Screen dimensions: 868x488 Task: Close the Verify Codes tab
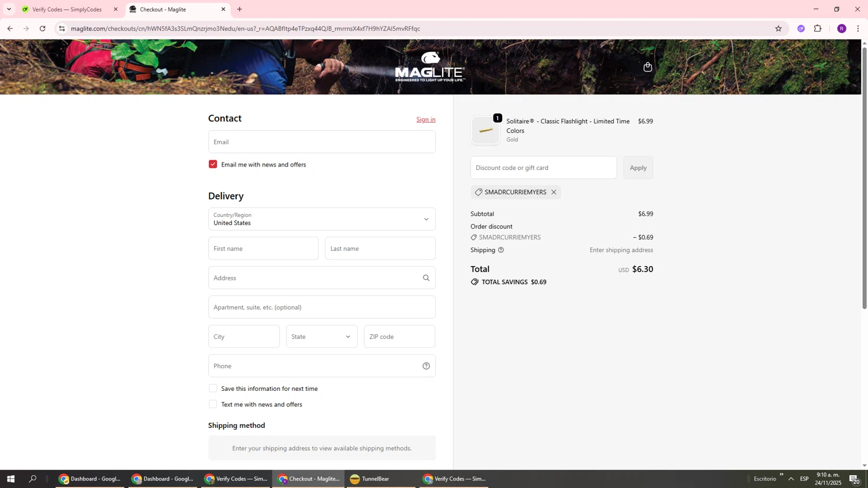coord(116,9)
